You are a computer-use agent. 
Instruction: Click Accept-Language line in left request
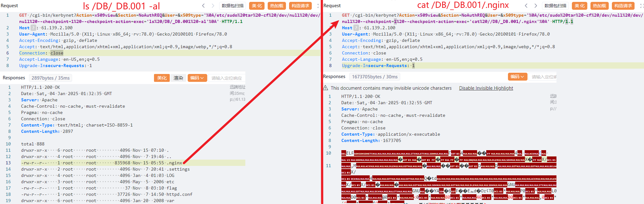point(60,59)
